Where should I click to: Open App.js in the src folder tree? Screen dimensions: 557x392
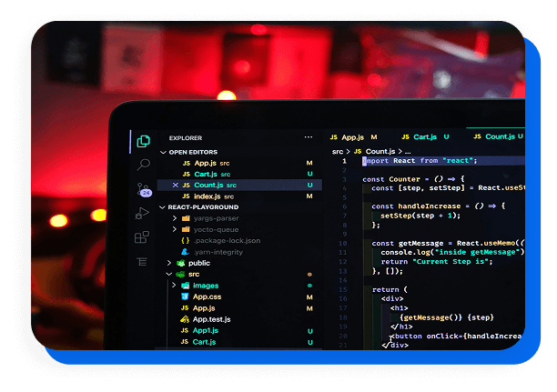pyautogui.click(x=204, y=307)
